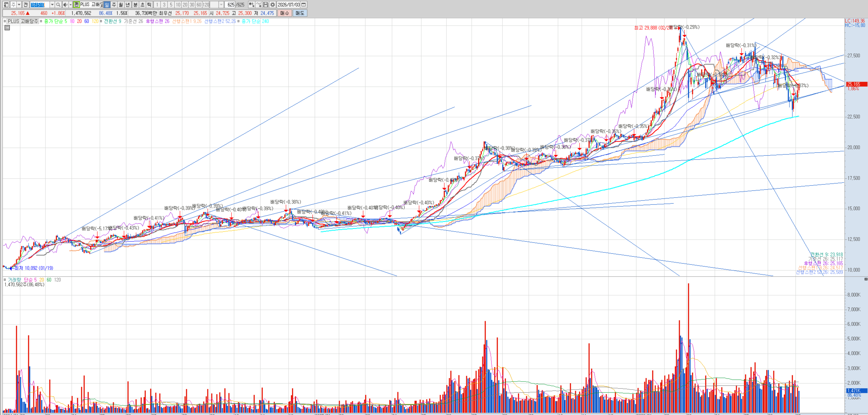This screenshot has height=415, width=868.
Task: Switch to the 분 minute chart
Action: coord(136,5)
